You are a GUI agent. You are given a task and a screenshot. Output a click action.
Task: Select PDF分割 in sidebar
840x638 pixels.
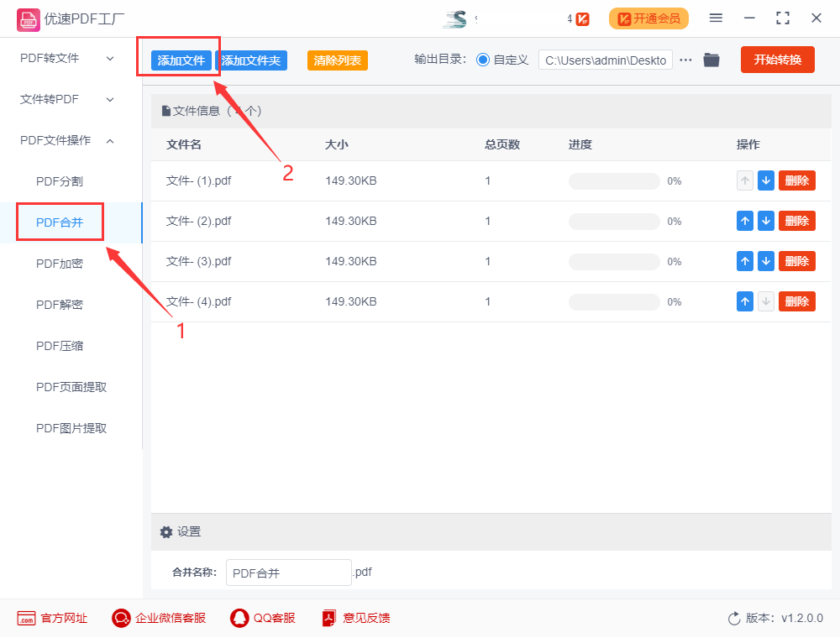pos(60,181)
